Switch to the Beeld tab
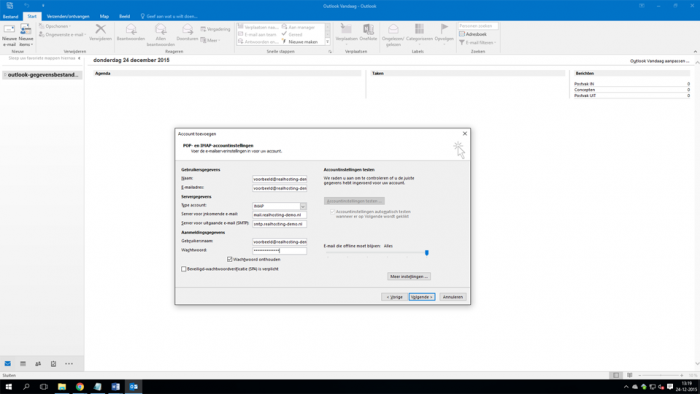This screenshot has width=700, height=394. [125, 17]
